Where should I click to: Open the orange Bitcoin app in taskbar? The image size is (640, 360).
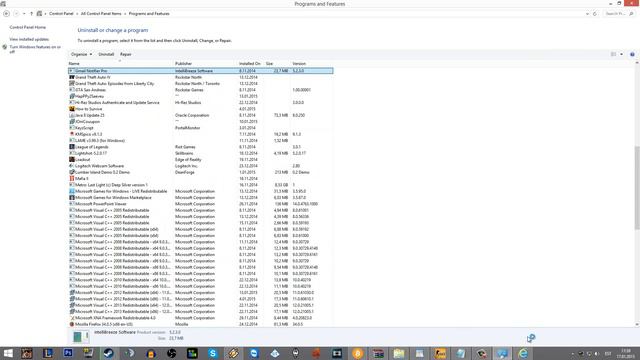click(358, 353)
